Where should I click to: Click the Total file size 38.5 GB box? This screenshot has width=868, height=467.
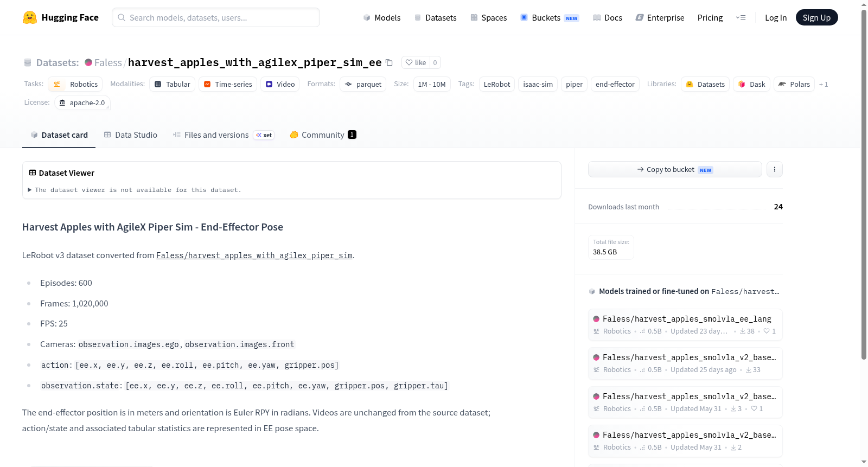tap(611, 247)
